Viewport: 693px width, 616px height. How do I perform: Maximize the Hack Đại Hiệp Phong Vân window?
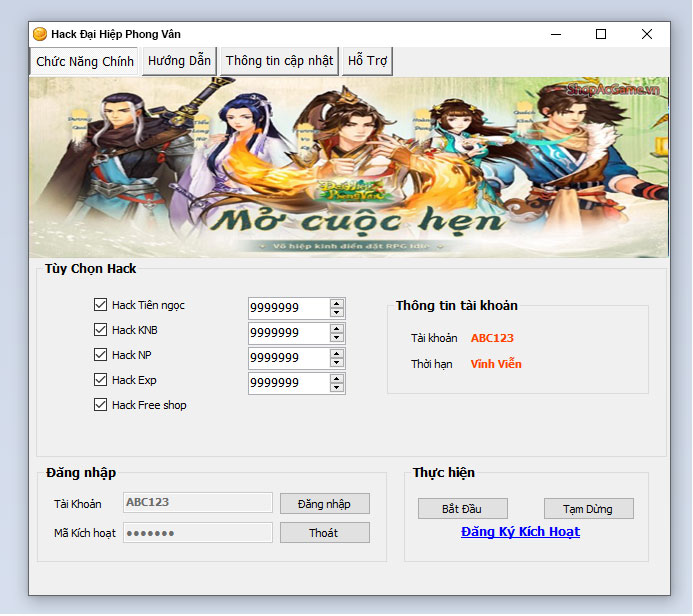pyautogui.click(x=601, y=34)
